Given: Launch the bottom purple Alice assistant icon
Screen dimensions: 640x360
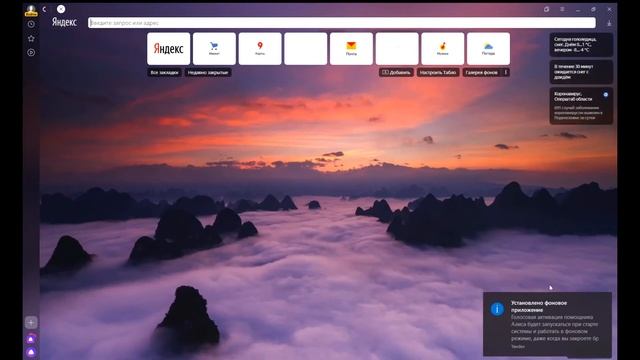Looking at the screenshot, I should click(x=31, y=352).
